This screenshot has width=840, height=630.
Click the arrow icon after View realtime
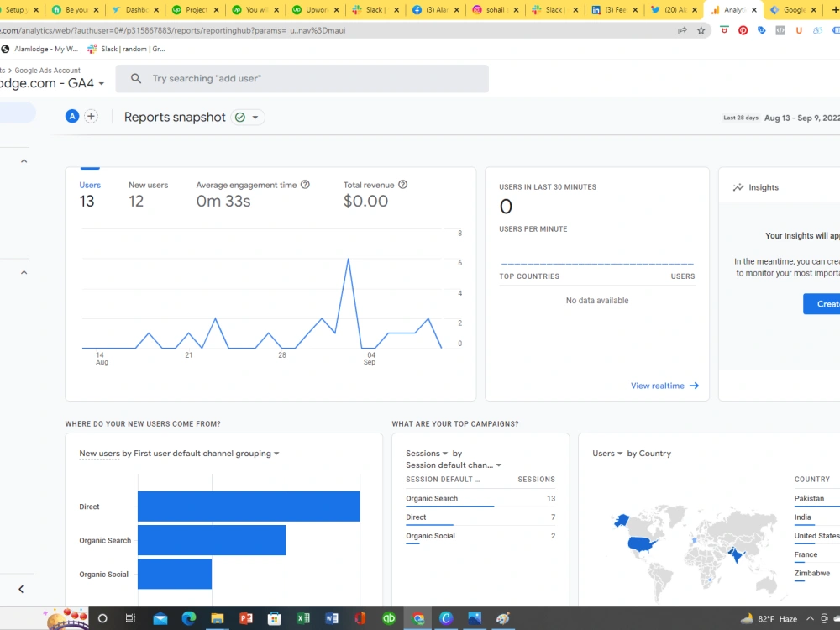[694, 386]
